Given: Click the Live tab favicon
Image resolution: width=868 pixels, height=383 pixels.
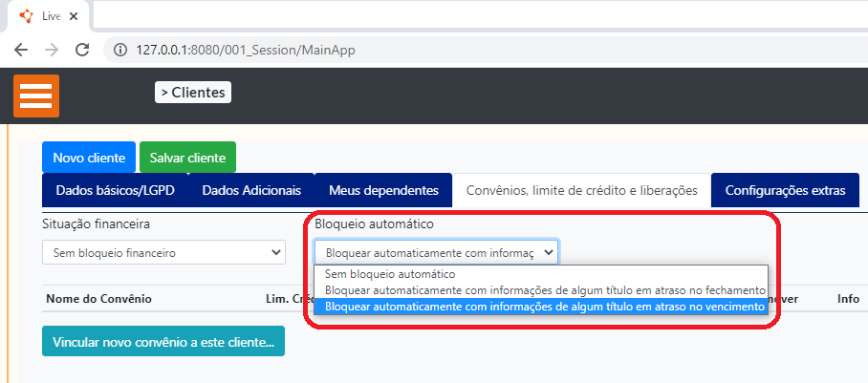Looking at the screenshot, I should coord(26,16).
